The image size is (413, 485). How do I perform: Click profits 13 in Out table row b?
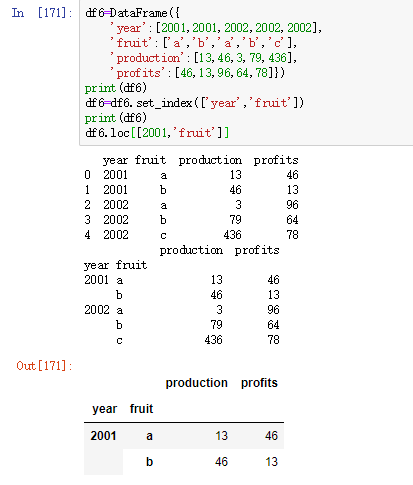tap(271, 462)
